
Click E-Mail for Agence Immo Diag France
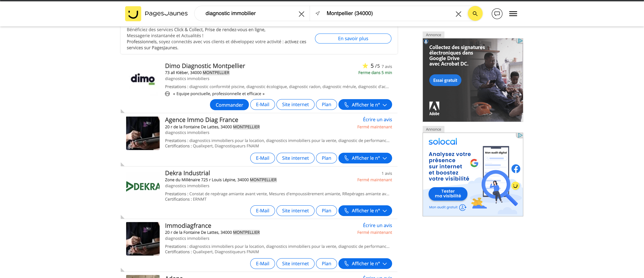tap(262, 158)
